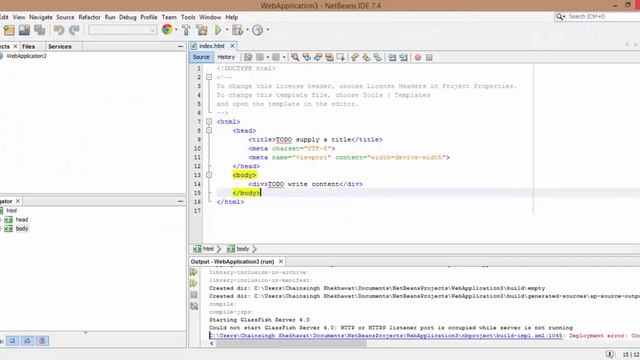The height and width of the screenshot is (360, 640).
Task: Click the red Start Macro Recording icon
Action: 418,58
